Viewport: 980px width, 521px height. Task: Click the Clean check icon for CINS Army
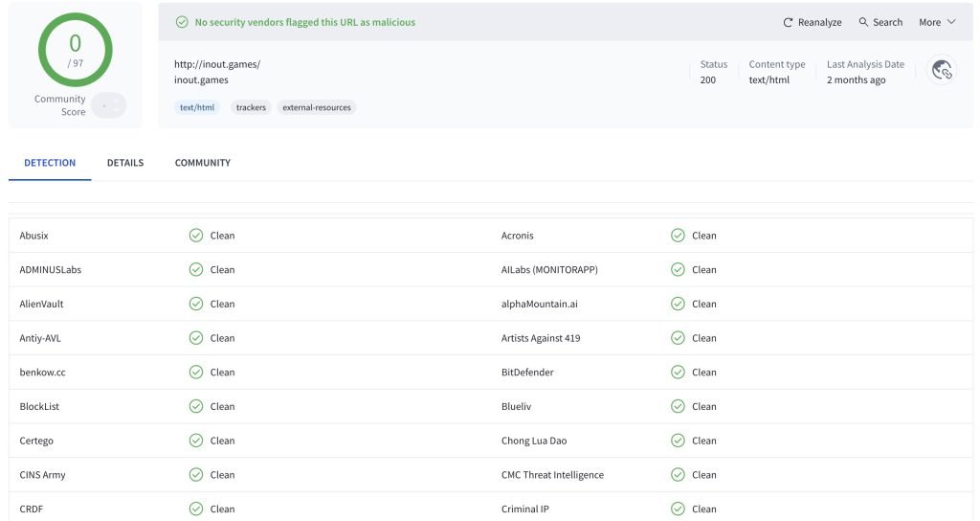point(195,475)
